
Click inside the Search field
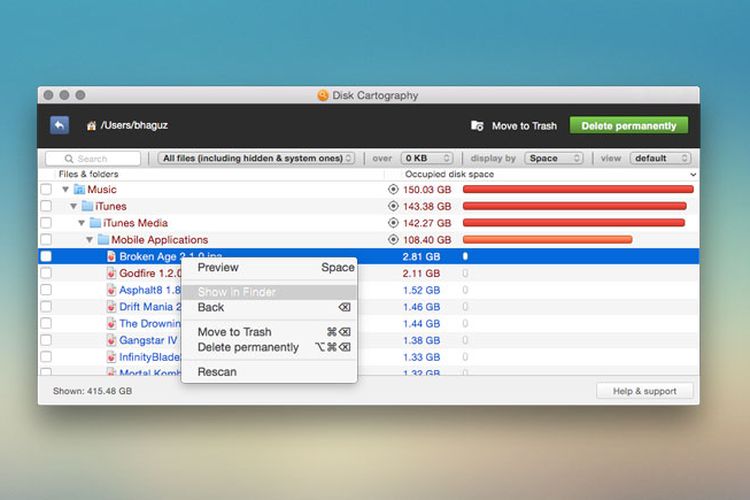93,158
